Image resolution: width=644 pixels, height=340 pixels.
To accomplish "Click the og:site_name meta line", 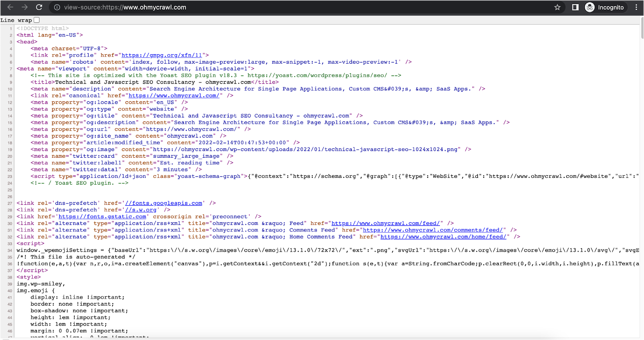I will [x=128, y=136].
